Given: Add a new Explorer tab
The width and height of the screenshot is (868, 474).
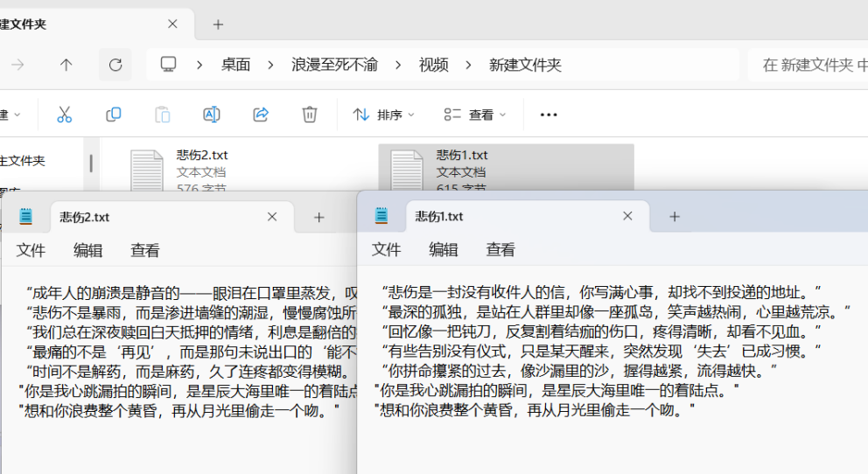Looking at the screenshot, I should [x=218, y=24].
